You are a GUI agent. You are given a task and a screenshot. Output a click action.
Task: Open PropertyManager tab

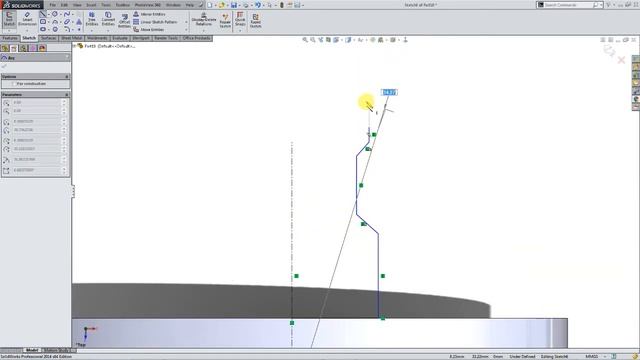coord(14,48)
